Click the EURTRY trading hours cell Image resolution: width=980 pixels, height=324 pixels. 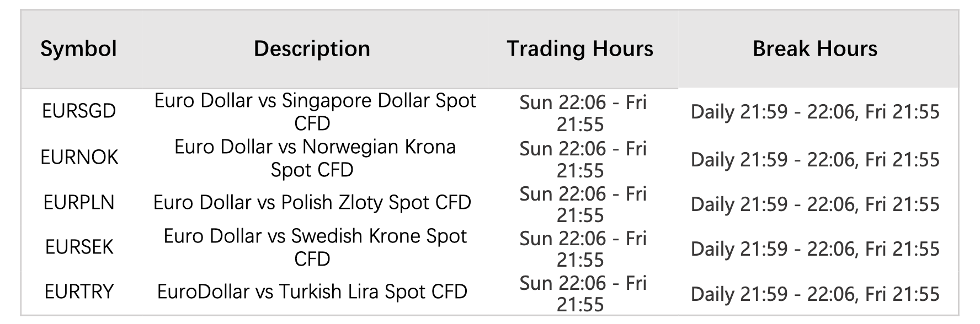(582, 294)
